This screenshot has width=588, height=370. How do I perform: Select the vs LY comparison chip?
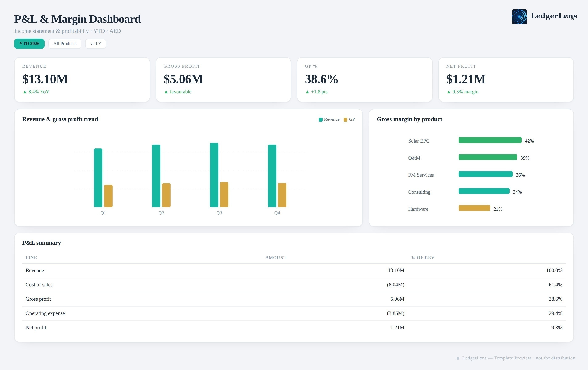tap(96, 44)
